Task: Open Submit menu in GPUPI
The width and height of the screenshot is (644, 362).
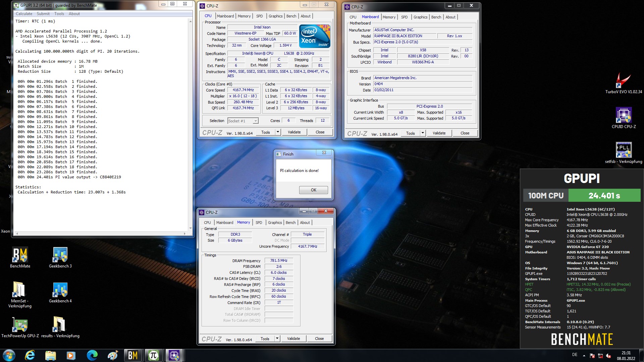Action: point(43,14)
